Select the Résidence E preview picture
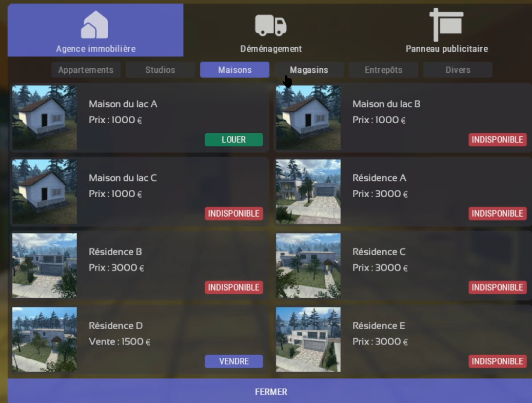The width and height of the screenshot is (532, 403). pos(308,339)
